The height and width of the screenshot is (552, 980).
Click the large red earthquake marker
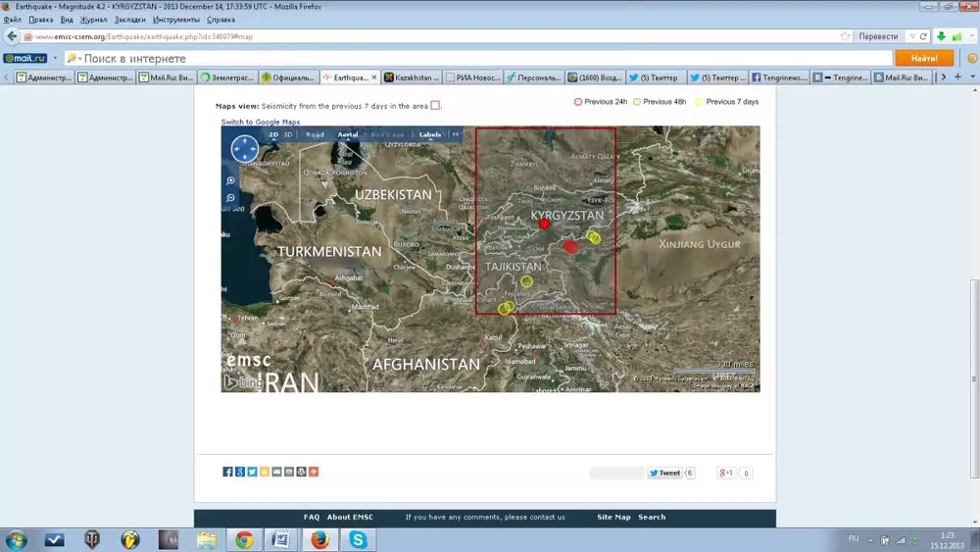point(571,247)
